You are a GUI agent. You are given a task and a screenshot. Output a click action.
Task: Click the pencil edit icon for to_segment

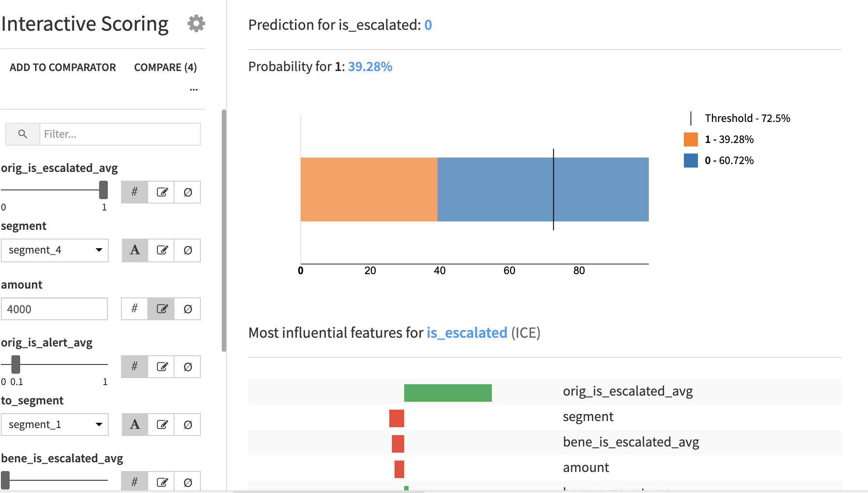coord(161,424)
